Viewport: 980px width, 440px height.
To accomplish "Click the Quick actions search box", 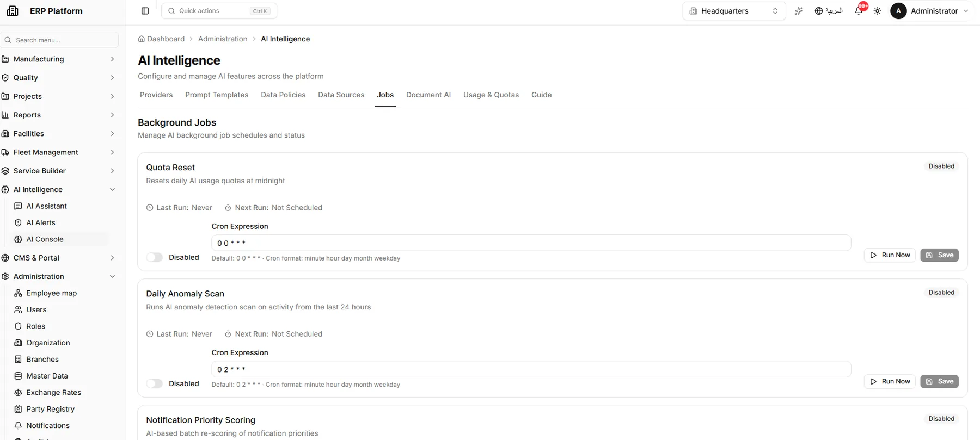I will (219, 11).
